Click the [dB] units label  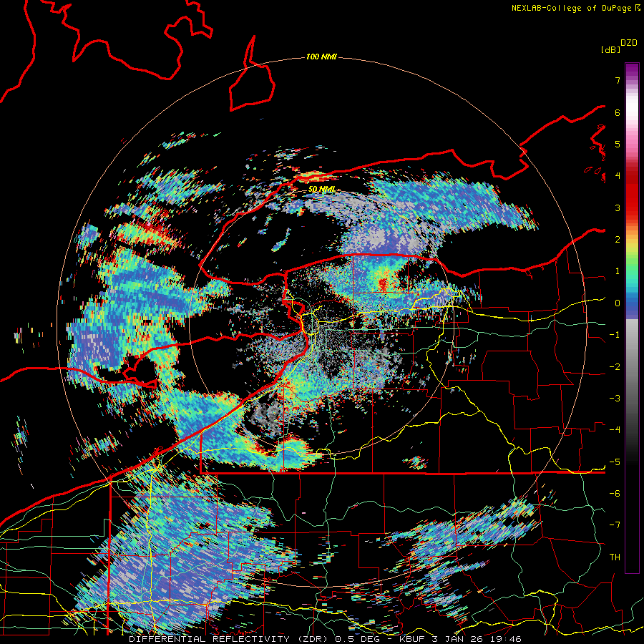(611, 50)
